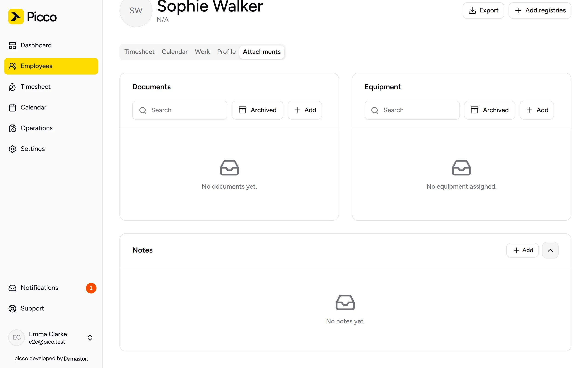The image size is (588, 368).
Task: Expand the Emma Clarke account switcher
Action: [51, 338]
